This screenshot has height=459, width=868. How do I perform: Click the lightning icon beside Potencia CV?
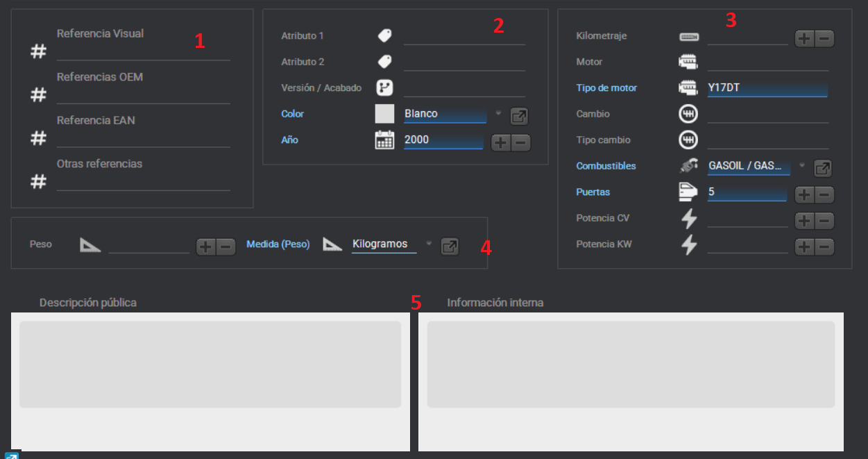coord(688,219)
